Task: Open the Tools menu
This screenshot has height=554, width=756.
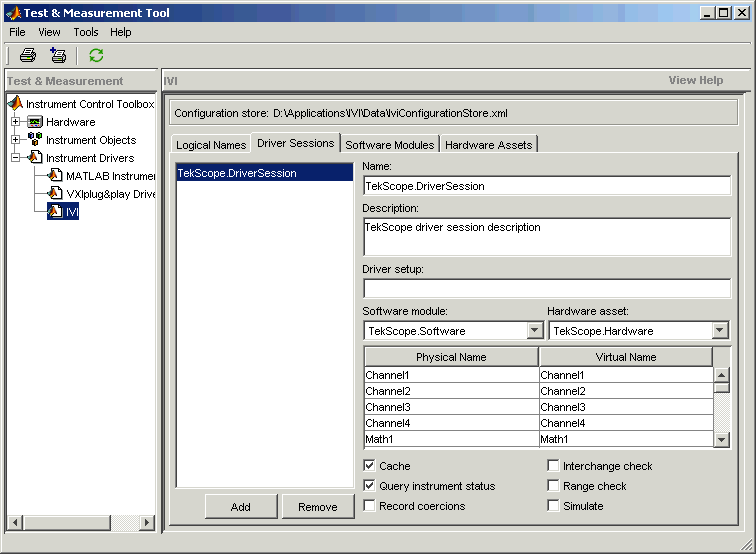Action: coord(86,32)
